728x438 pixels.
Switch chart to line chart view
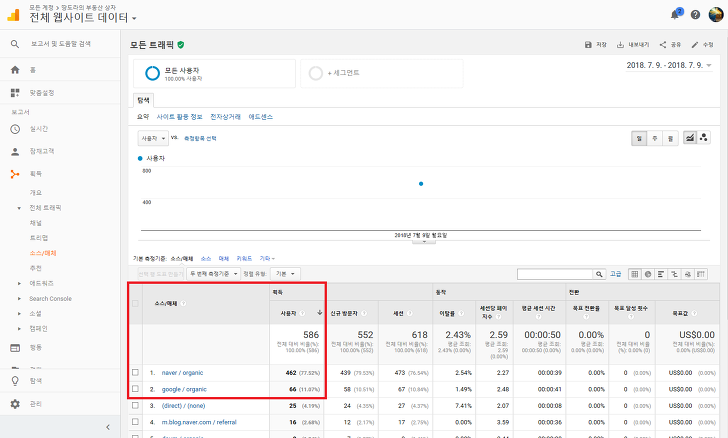pos(690,138)
